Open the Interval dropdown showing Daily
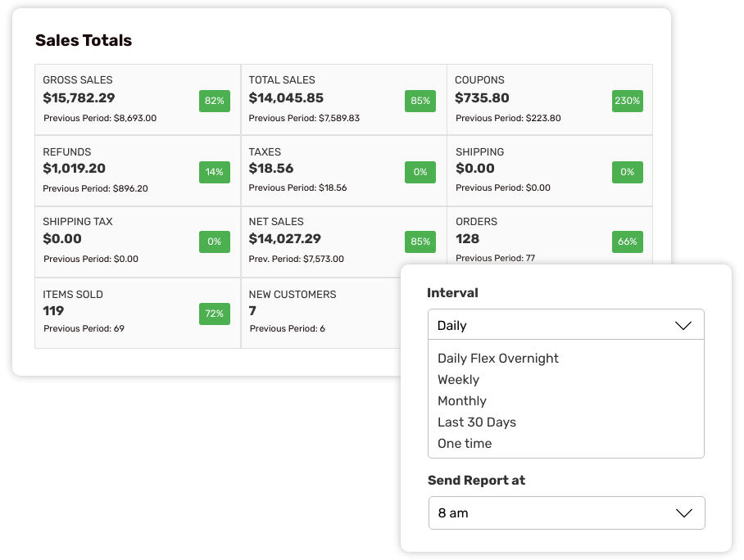This screenshot has width=744, height=560. click(x=566, y=324)
